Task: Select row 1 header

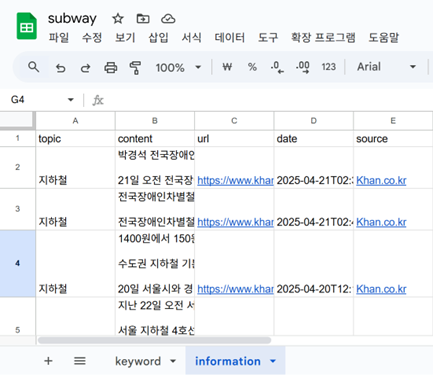Action: 17,138
